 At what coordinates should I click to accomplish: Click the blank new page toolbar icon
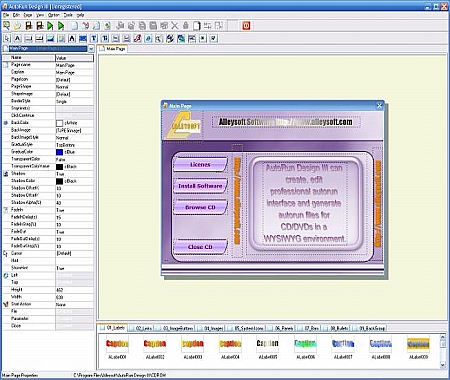(x=75, y=26)
